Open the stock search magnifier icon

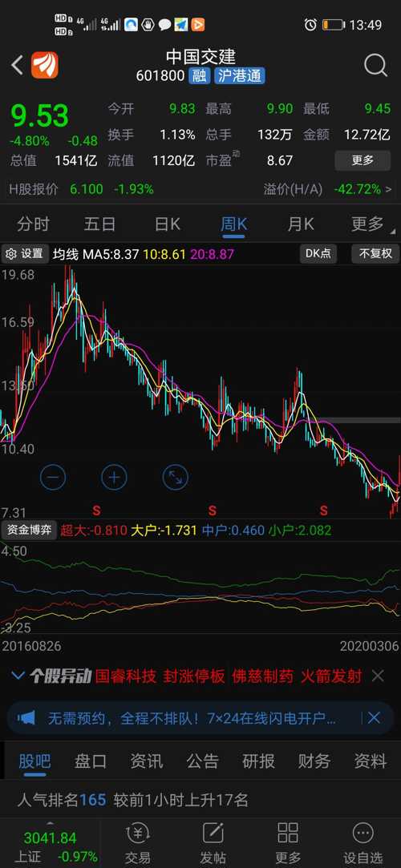point(375,66)
